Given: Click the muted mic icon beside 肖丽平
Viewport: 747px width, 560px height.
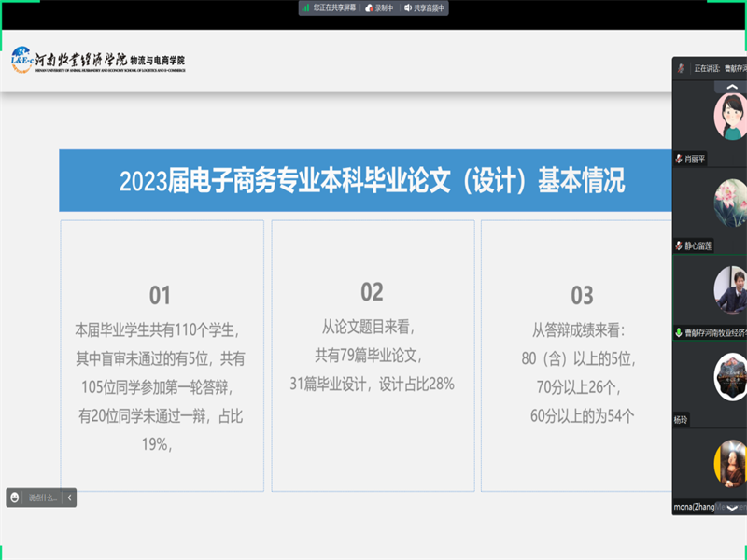Looking at the screenshot, I should tap(679, 160).
